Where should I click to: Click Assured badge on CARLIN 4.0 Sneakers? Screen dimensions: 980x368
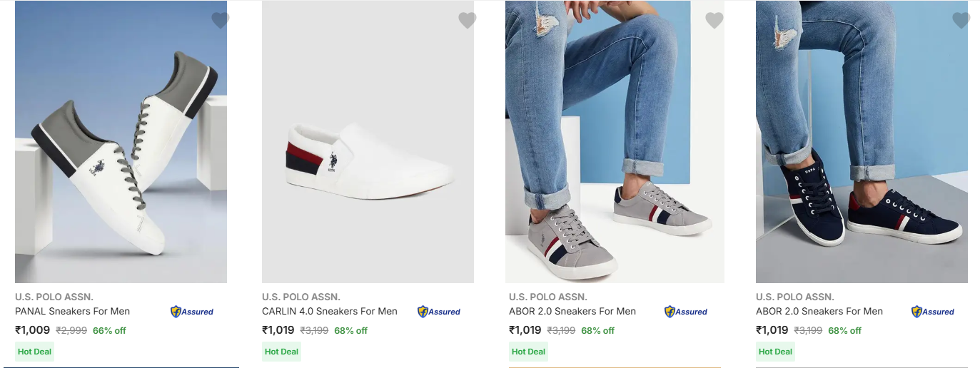click(x=439, y=312)
